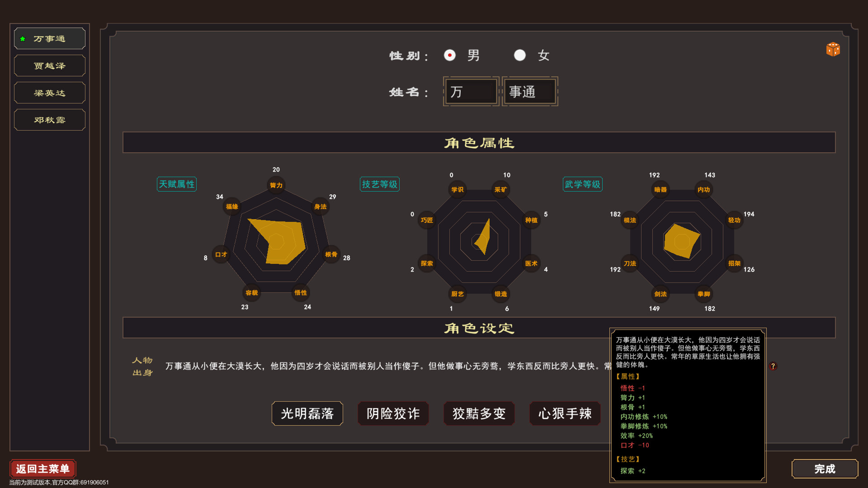Choose the 光明磊落 personality option
The height and width of the screenshot is (488, 868).
[307, 413]
